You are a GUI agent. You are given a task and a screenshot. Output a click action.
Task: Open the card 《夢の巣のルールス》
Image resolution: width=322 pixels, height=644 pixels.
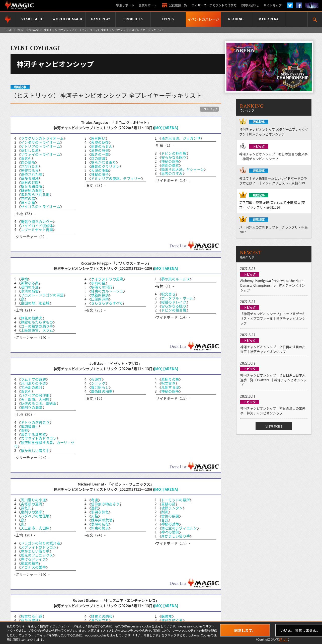(x=175, y=279)
